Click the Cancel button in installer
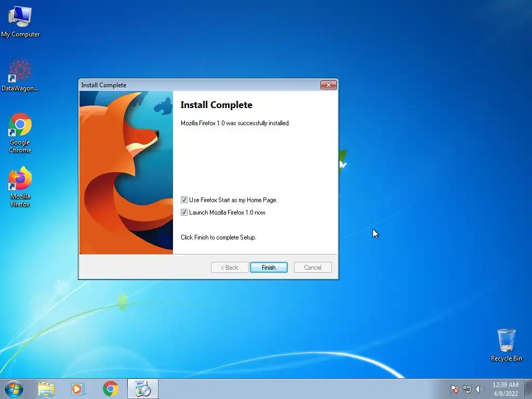This screenshot has width=532, height=399. click(x=313, y=268)
